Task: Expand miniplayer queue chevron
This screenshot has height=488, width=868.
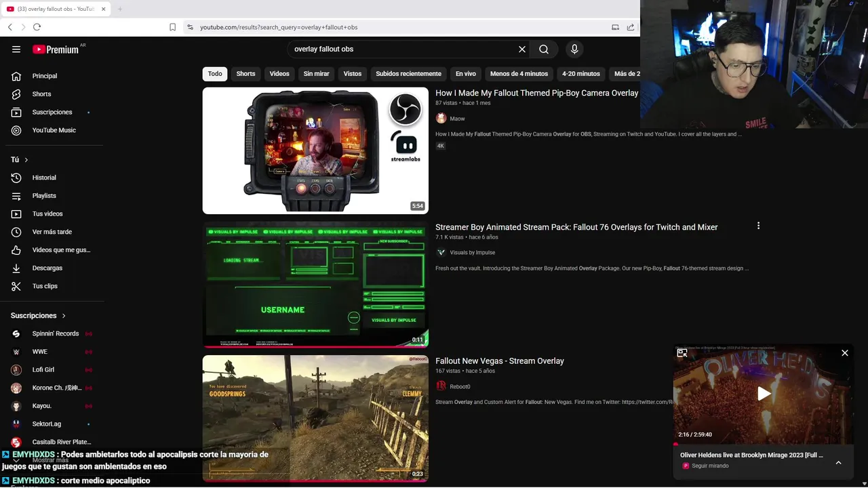Action: (838, 462)
